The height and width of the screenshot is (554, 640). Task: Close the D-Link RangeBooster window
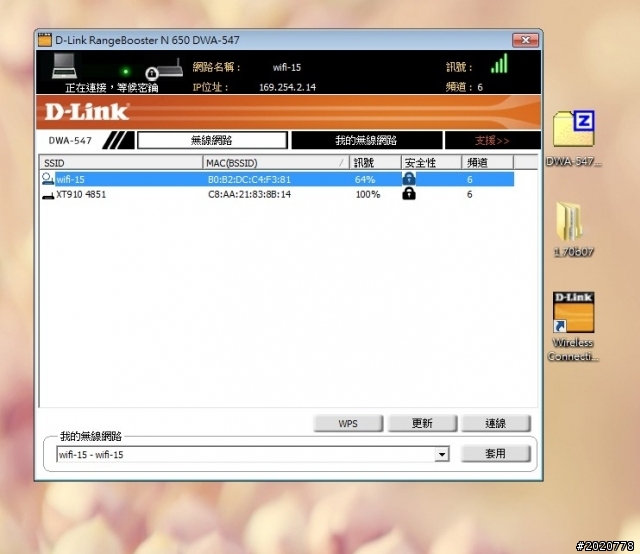coord(525,40)
